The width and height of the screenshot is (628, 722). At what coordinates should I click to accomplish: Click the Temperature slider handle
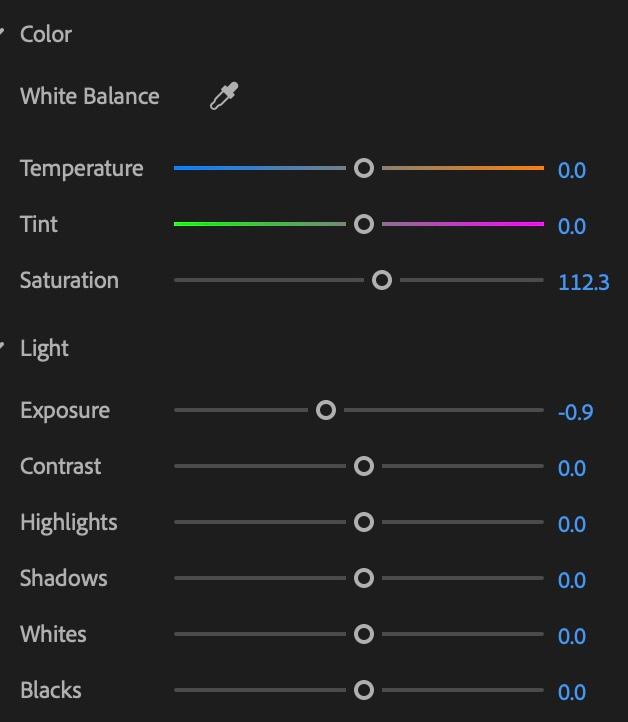[x=364, y=168]
